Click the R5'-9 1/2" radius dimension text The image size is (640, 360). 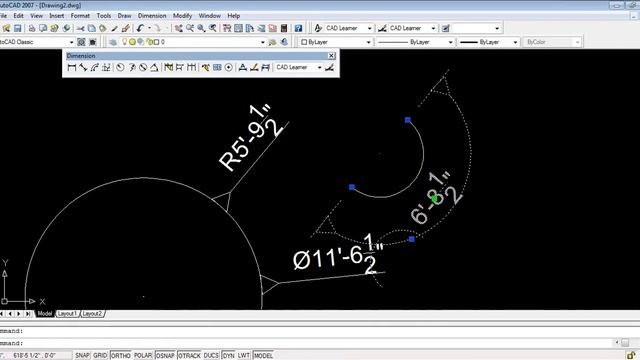click(x=251, y=138)
